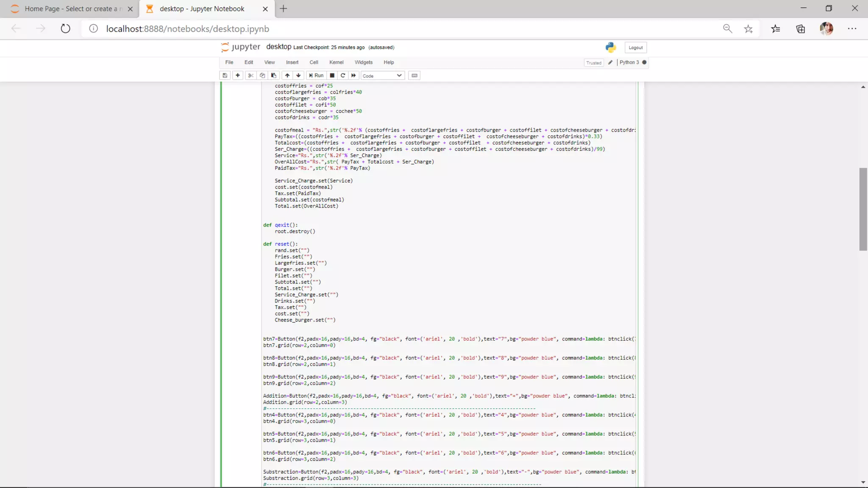Click the Trusted notebook indicator

point(593,63)
